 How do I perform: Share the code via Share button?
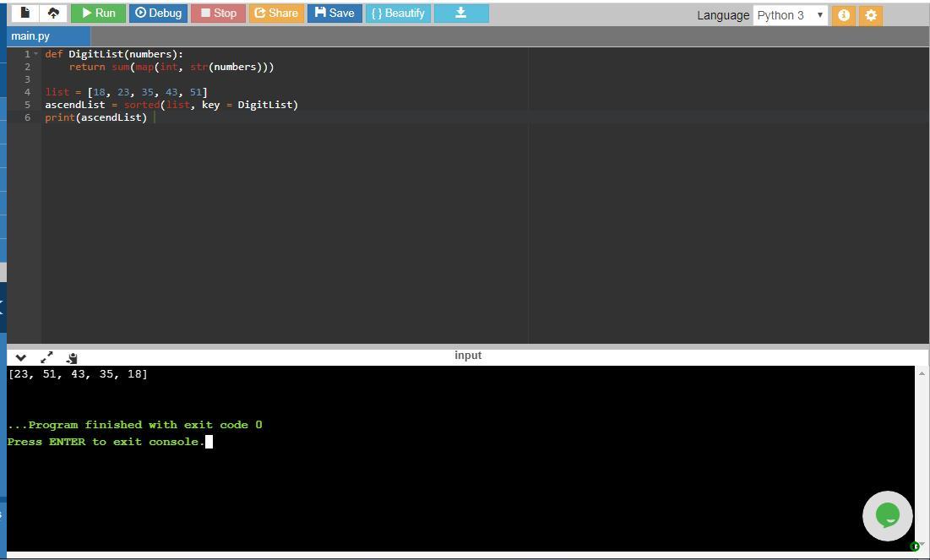(276, 13)
